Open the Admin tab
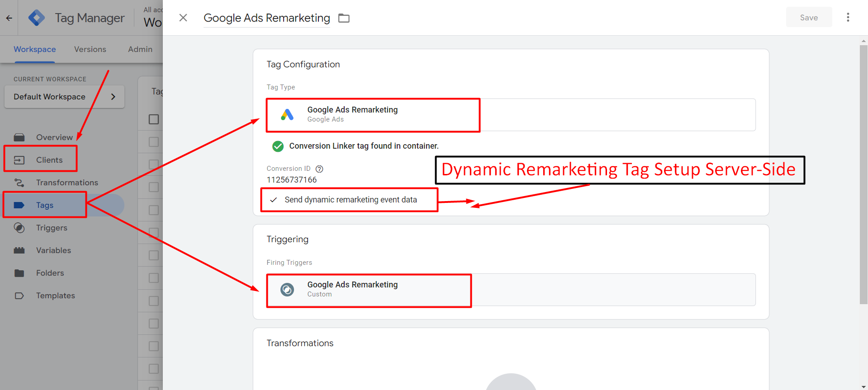The height and width of the screenshot is (390, 868). [x=140, y=49]
